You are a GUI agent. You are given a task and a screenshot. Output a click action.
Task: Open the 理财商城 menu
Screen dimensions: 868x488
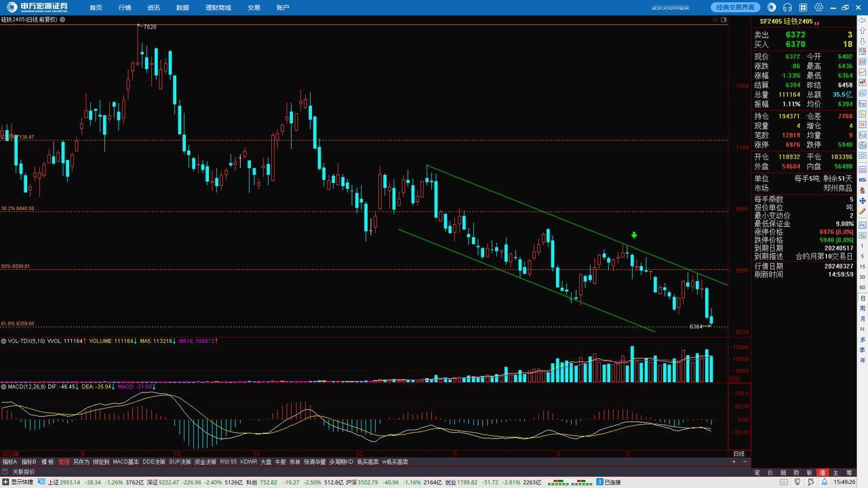tap(218, 7)
